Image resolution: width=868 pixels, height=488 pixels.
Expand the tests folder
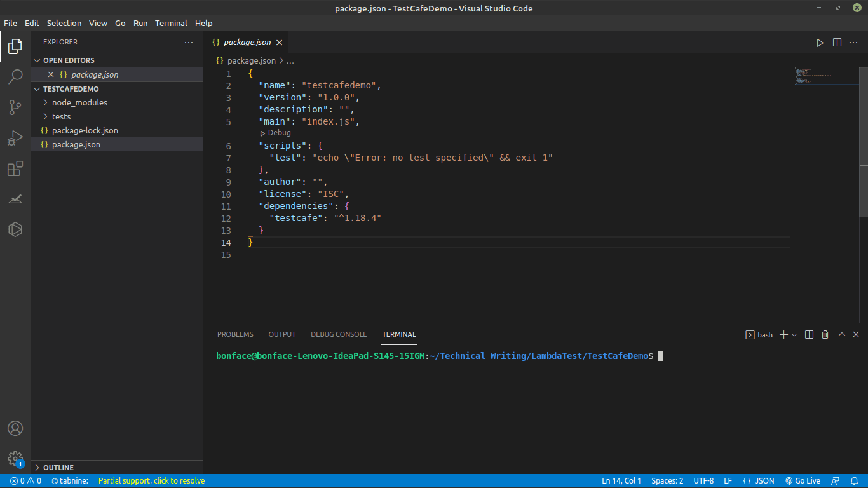[x=62, y=116]
